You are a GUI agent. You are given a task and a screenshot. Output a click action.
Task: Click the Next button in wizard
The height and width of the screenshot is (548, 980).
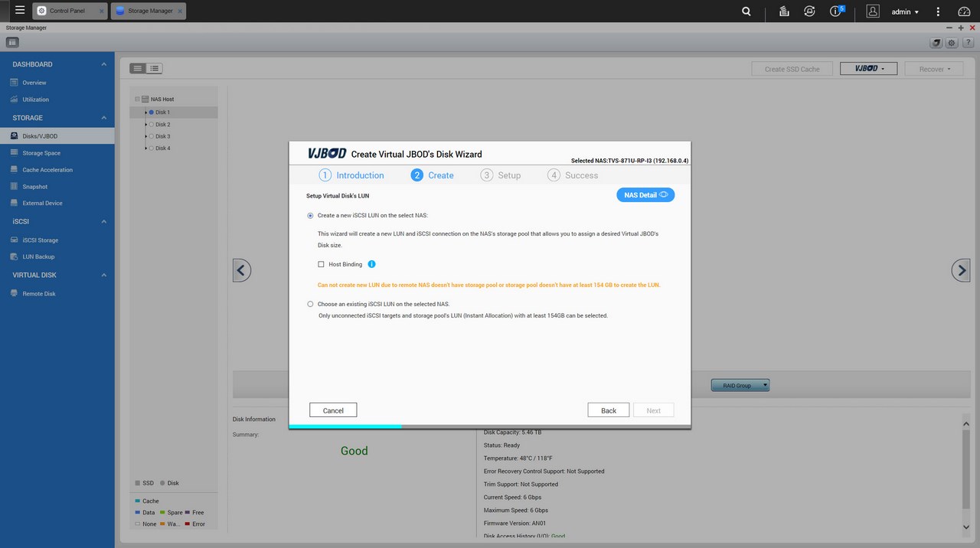653,410
